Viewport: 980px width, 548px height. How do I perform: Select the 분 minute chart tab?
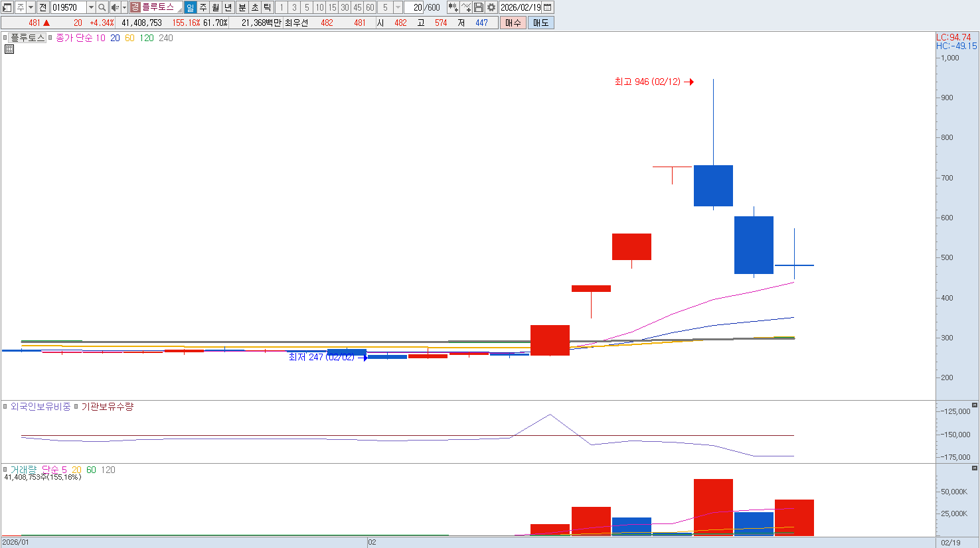242,7
